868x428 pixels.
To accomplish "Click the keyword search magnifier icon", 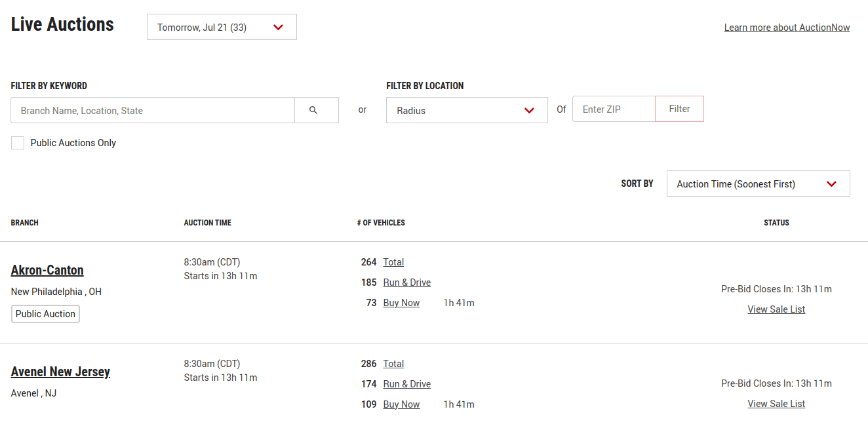I will pos(313,110).
